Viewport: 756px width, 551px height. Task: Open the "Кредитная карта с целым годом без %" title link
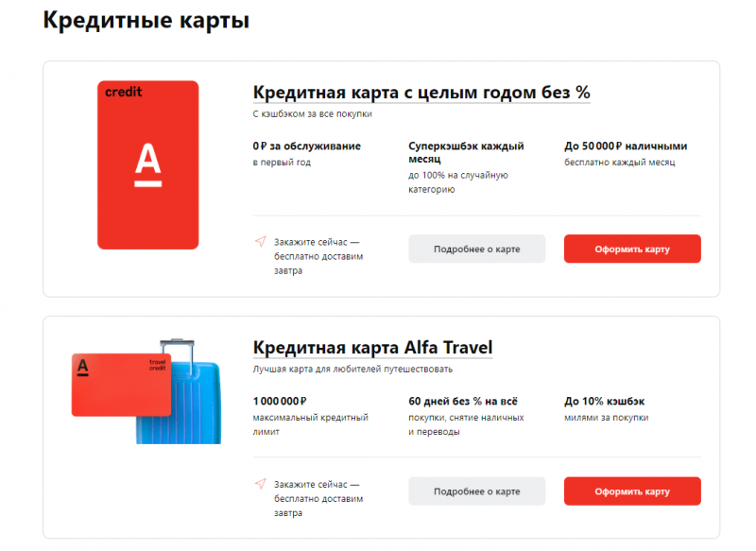point(421,93)
